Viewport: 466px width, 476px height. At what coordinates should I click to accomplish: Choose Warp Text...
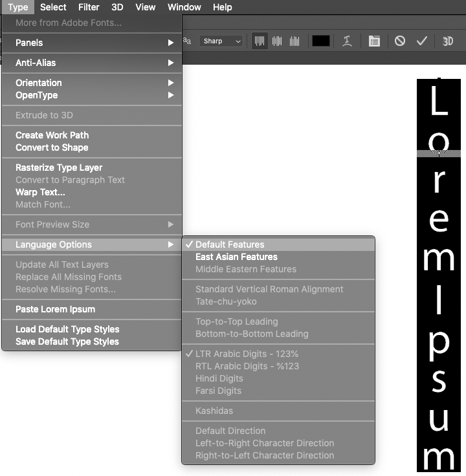[x=92, y=192]
